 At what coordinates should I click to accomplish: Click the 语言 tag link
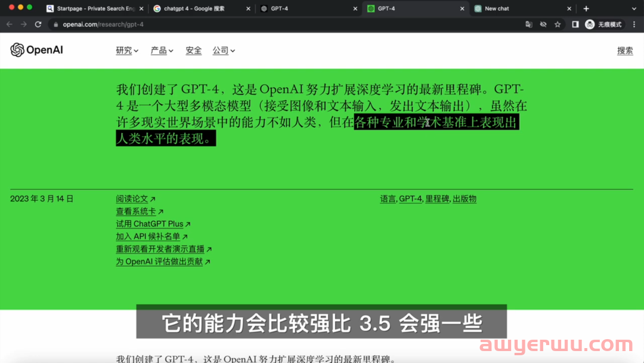click(x=388, y=199)
